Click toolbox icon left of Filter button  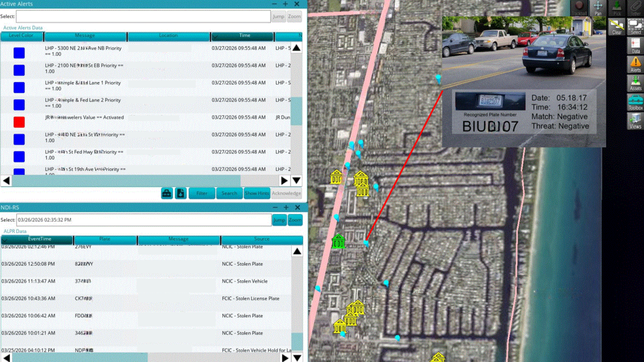click(x=167, y=193)
